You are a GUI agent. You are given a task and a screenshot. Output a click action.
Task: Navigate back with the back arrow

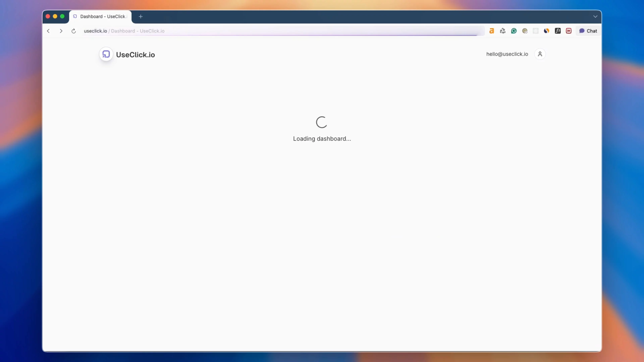[48, 31]
